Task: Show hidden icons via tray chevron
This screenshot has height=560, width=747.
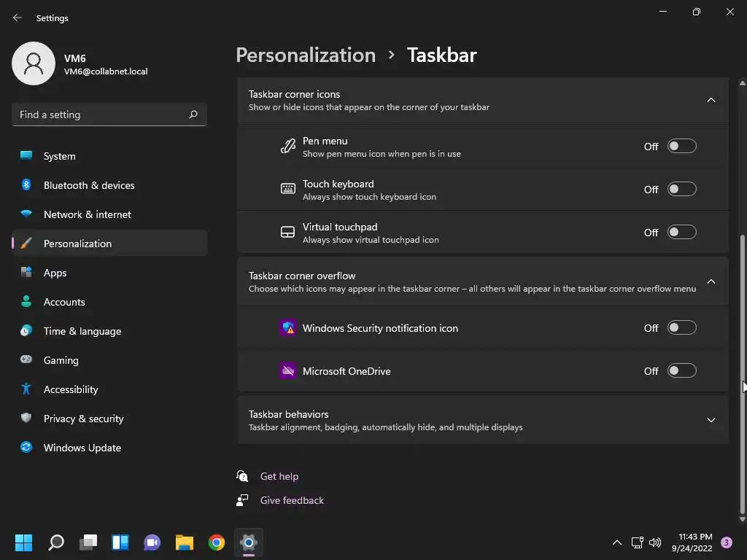Action: click(x=617, y=542)
